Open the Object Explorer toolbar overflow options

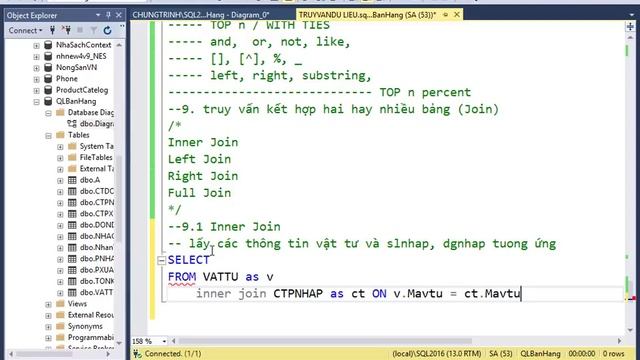click(x=122, y=27)
